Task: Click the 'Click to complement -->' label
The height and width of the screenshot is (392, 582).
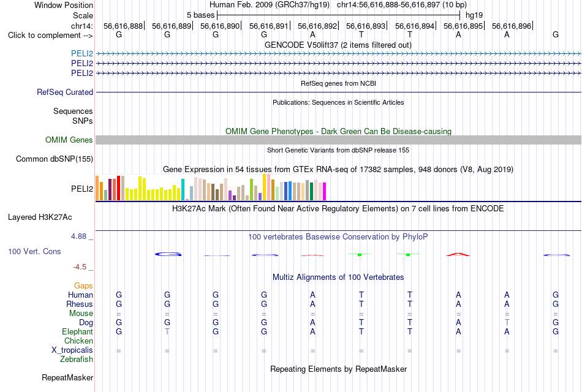Action: (x=50, y=36)
